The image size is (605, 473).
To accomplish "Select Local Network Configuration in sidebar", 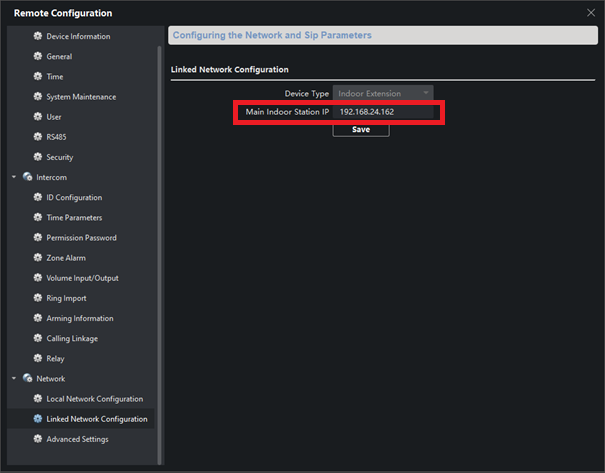I will pos(94,399).
